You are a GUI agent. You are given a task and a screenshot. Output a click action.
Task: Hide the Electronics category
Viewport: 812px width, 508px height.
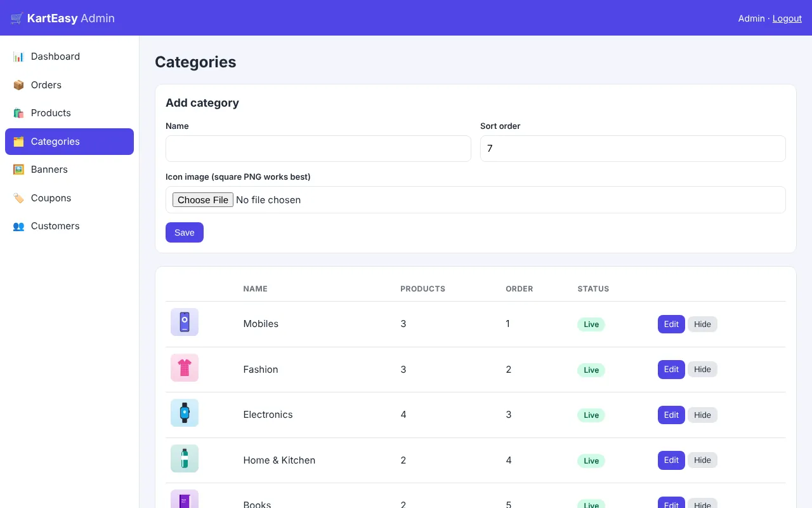point(702,415)
